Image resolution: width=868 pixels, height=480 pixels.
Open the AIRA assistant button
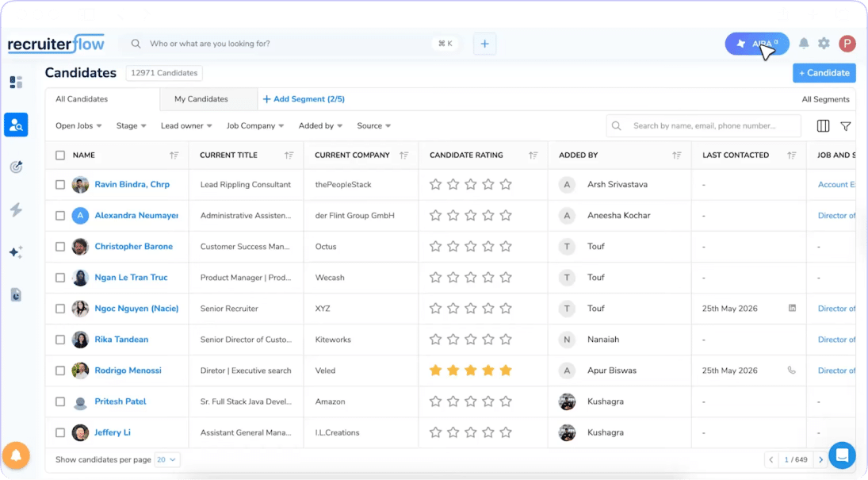pyautogui.click(x=757, y=44)
